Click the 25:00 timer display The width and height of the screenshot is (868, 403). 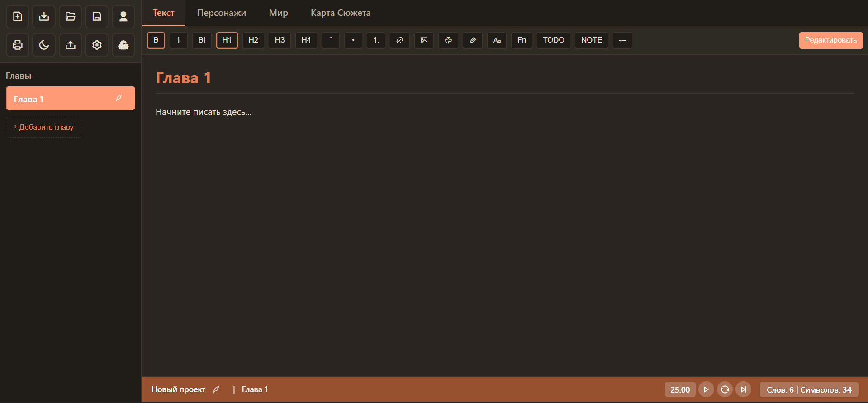click(680, 389)
